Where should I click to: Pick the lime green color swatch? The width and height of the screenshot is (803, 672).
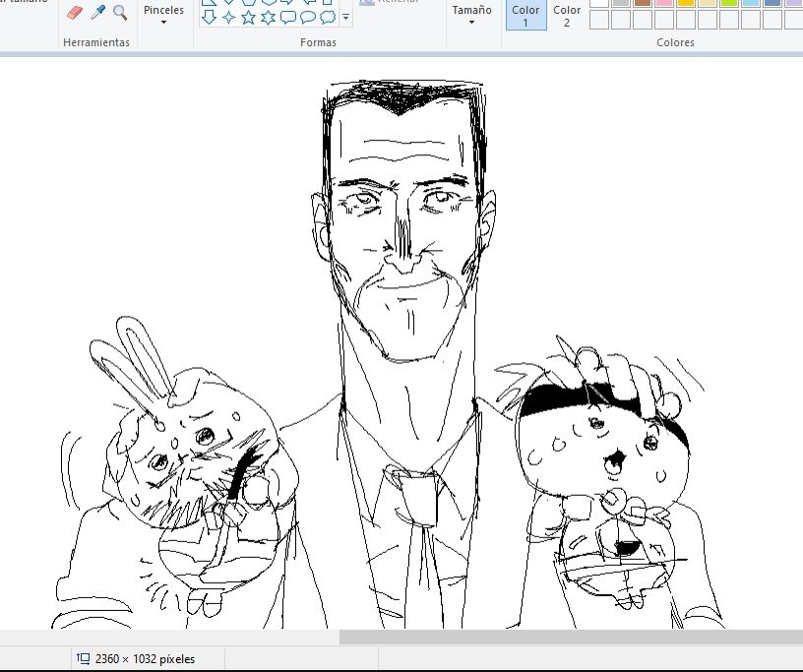[x=729, y=3]
